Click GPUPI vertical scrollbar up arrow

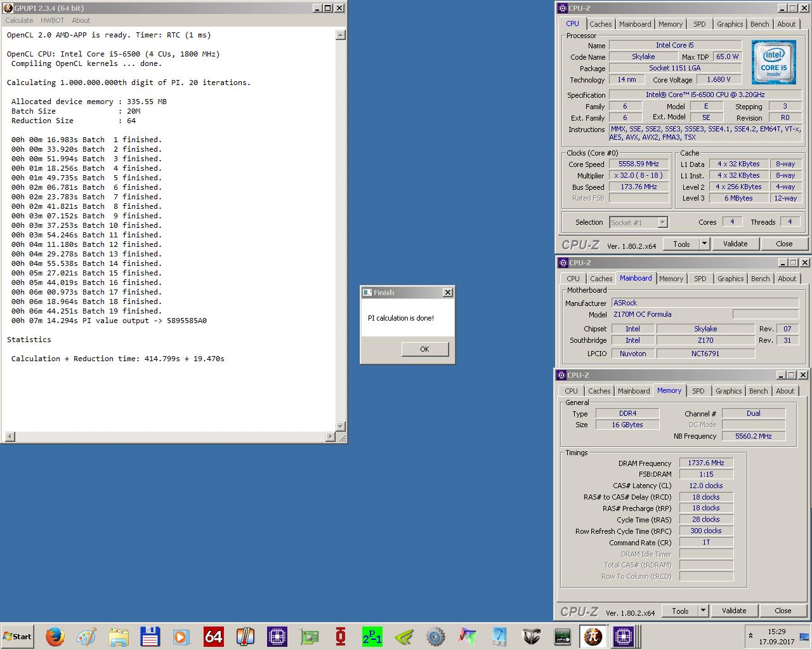pos(341,35)
